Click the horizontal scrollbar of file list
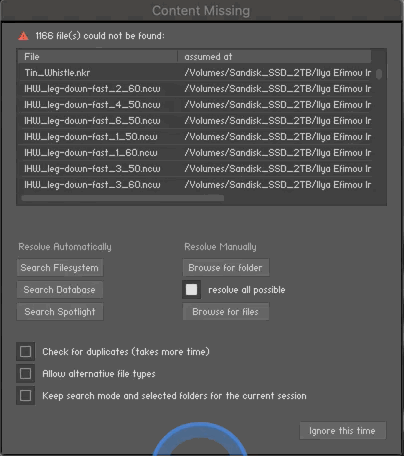 (122, 198)
